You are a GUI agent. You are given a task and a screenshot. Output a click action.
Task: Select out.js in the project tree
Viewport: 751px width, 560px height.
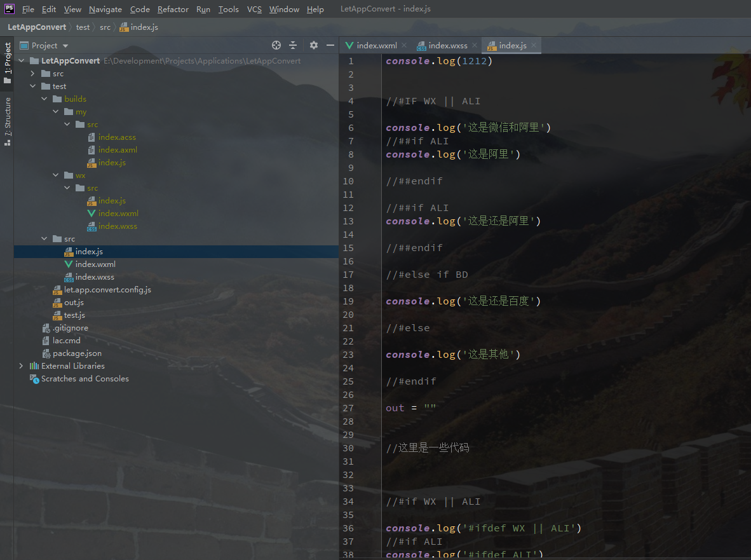[x=74, y=303]
